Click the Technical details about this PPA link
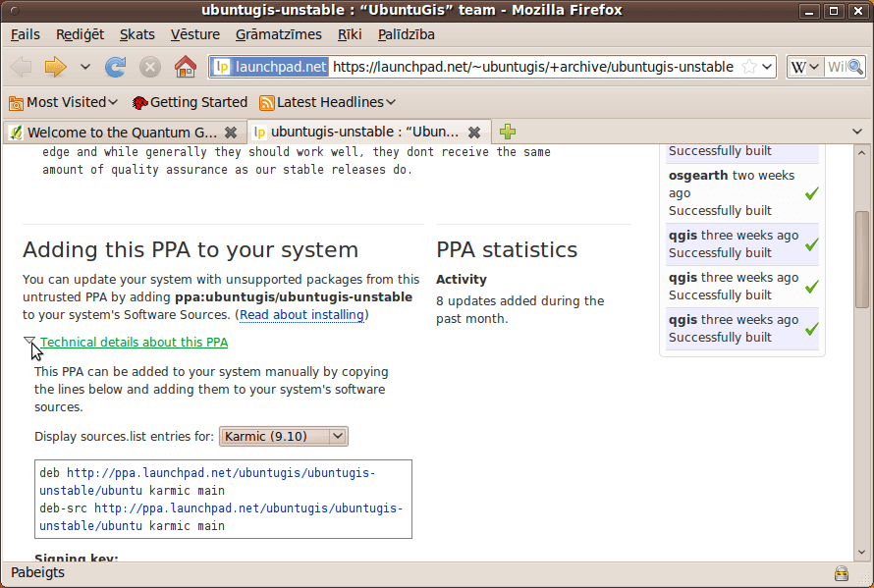 [x=134, y=343]
